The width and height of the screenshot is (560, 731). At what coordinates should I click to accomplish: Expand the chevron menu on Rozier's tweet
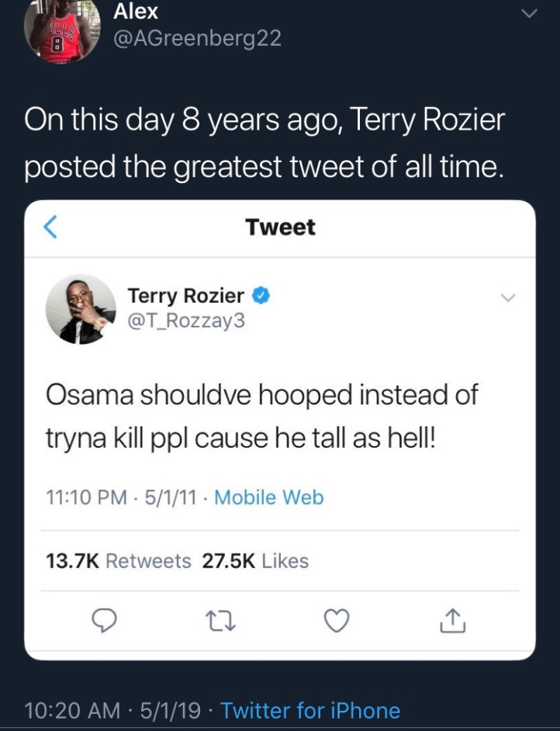[507, 297]
